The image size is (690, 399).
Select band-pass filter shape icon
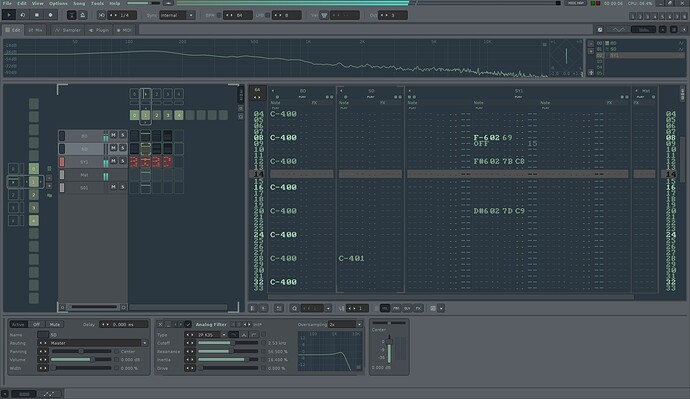coord(244,335)
